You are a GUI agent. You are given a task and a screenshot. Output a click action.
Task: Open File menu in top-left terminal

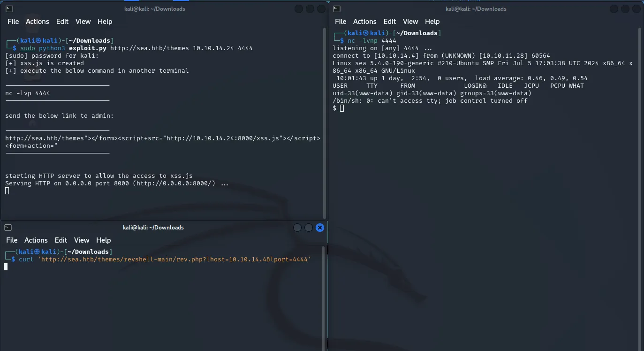[x=13, y=22]
